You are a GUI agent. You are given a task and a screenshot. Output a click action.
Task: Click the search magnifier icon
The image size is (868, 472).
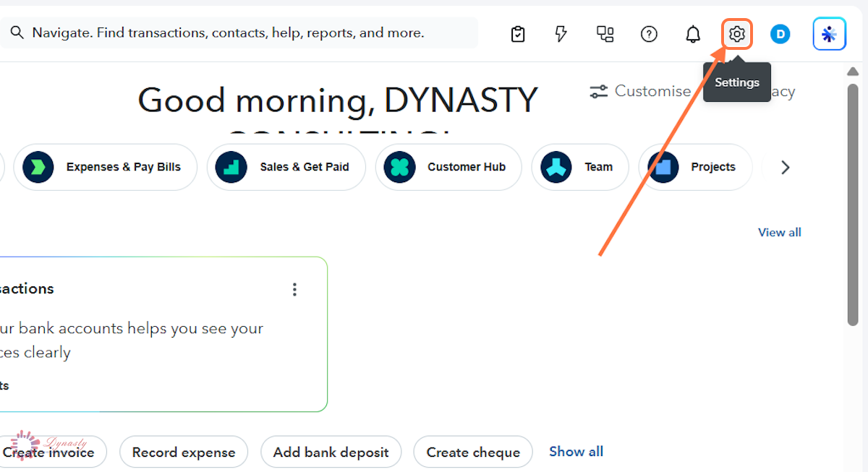[x=17, y=33]
